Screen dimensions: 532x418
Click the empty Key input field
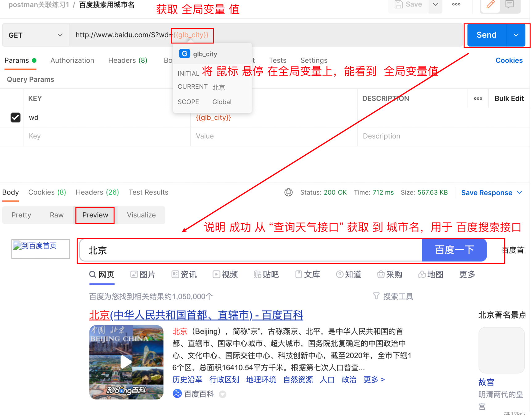tap(107, 136)
